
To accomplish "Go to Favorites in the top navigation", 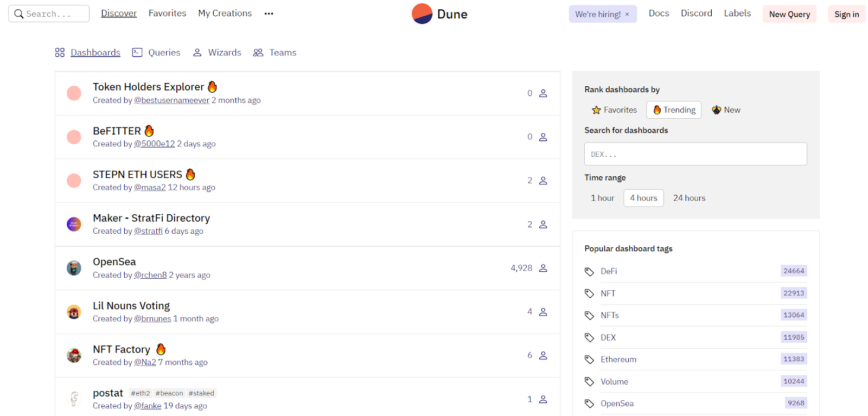I will pos(167,13).
